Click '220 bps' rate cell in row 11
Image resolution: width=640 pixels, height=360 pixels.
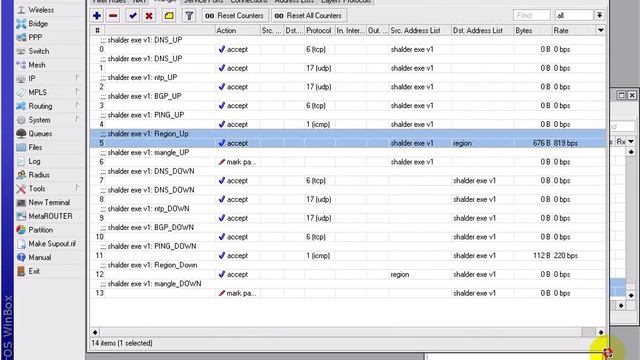566,256
